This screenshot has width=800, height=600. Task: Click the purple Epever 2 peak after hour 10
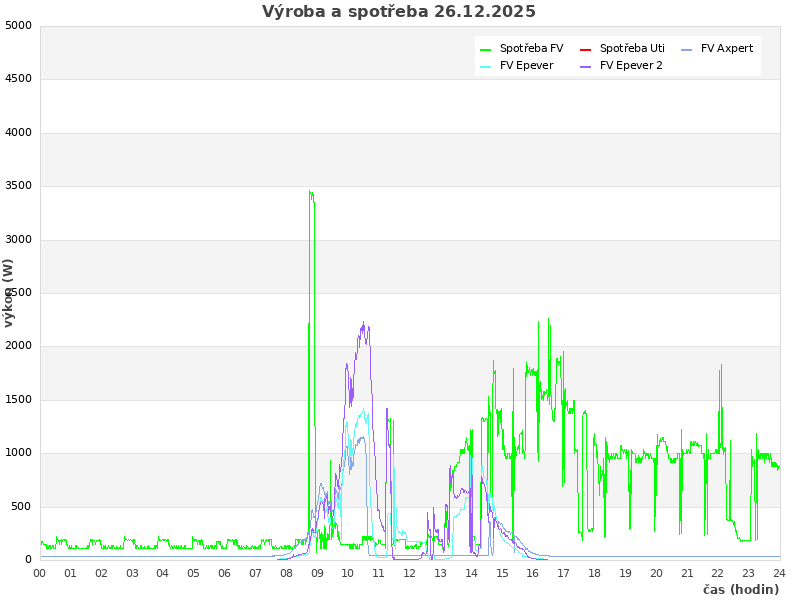point(363,324)
